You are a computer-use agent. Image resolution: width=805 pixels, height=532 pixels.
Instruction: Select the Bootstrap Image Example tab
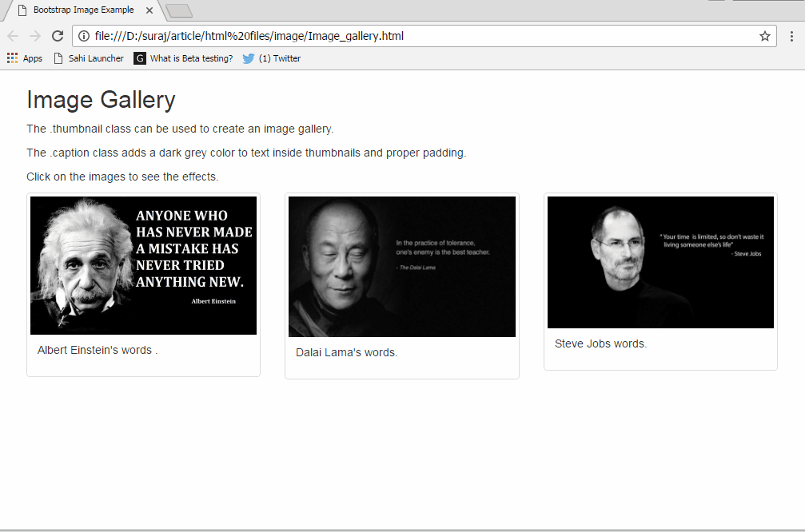[83, 10]
